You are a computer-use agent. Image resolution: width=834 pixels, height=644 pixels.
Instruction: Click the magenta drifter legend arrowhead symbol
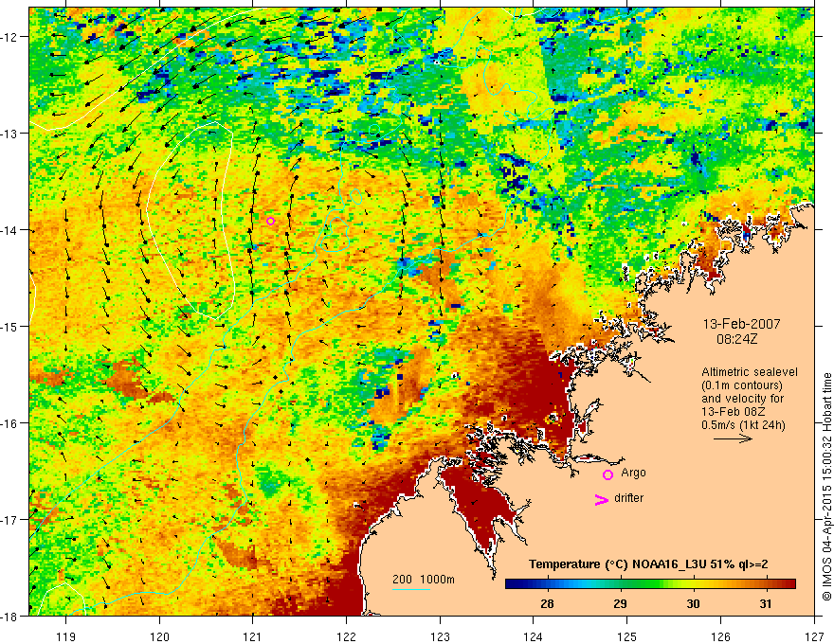[x=601, y=499]
